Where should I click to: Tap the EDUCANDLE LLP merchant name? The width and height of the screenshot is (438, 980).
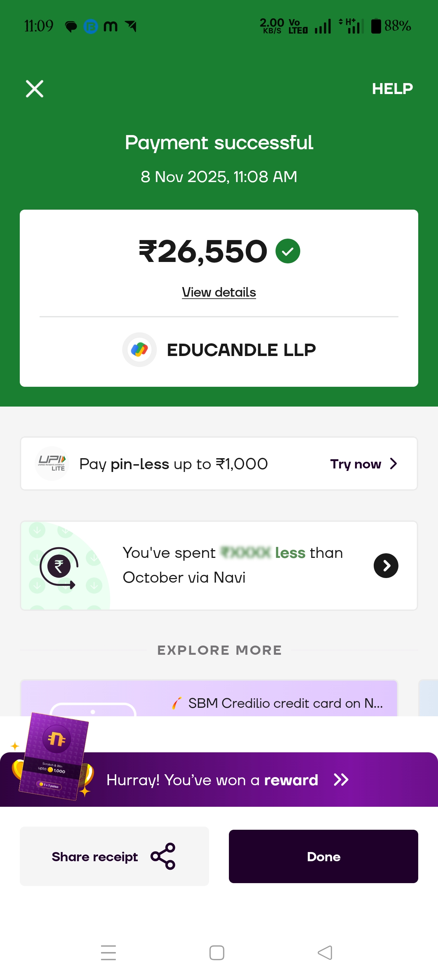point(242,350)
